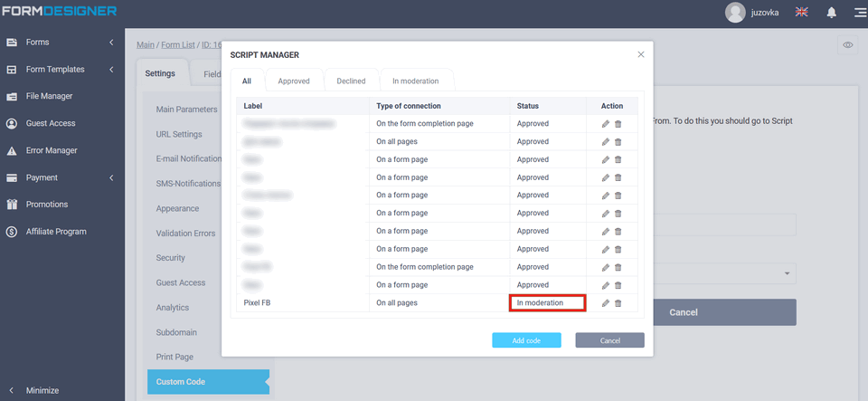This screenshot has height=401, width=868.
Task: Open URL Settings section
Action: (179, 134)
